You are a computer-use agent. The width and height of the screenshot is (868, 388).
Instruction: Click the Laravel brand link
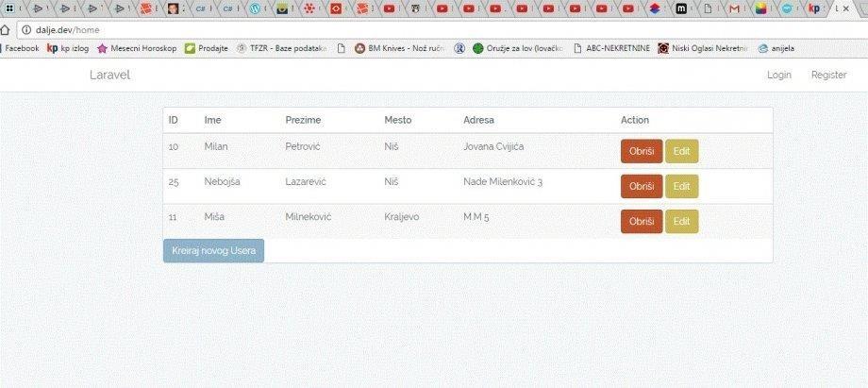[109, 75]
